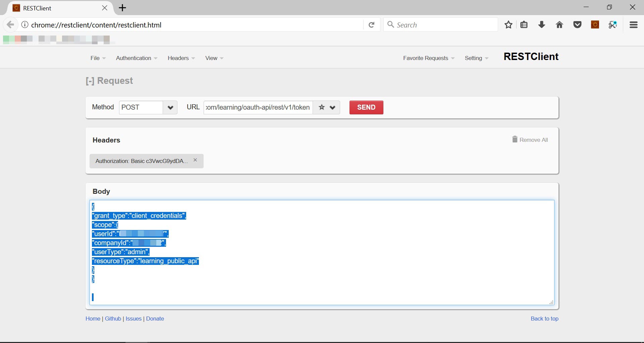Click the Donate footer link
Viewport: 644px width, 343px height.
click(155, 319)
